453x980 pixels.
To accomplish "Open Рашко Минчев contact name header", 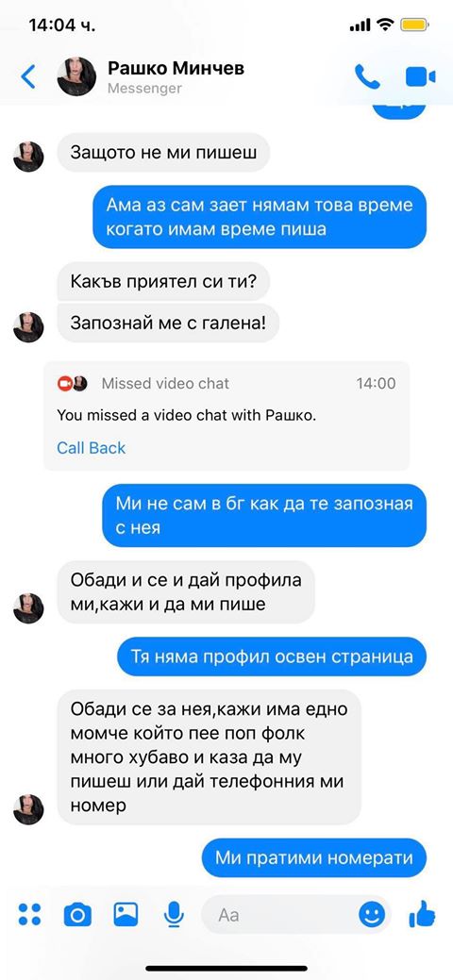I will coord(176,68).
